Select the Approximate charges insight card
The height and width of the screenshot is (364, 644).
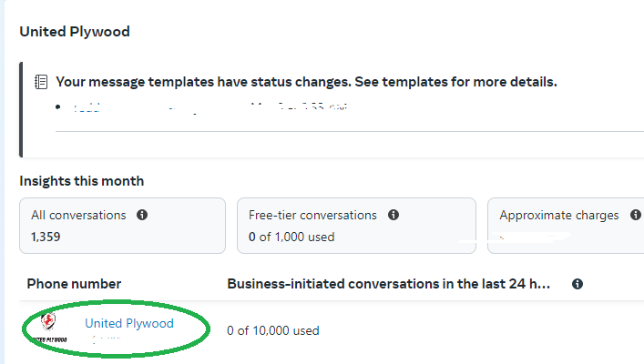[x=566, y=226]
